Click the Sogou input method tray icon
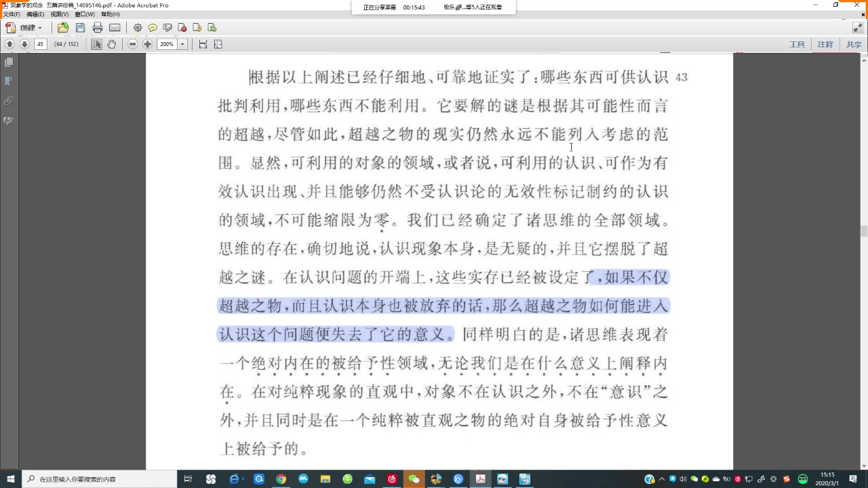The image size is (868, 488). pos(787,479)
